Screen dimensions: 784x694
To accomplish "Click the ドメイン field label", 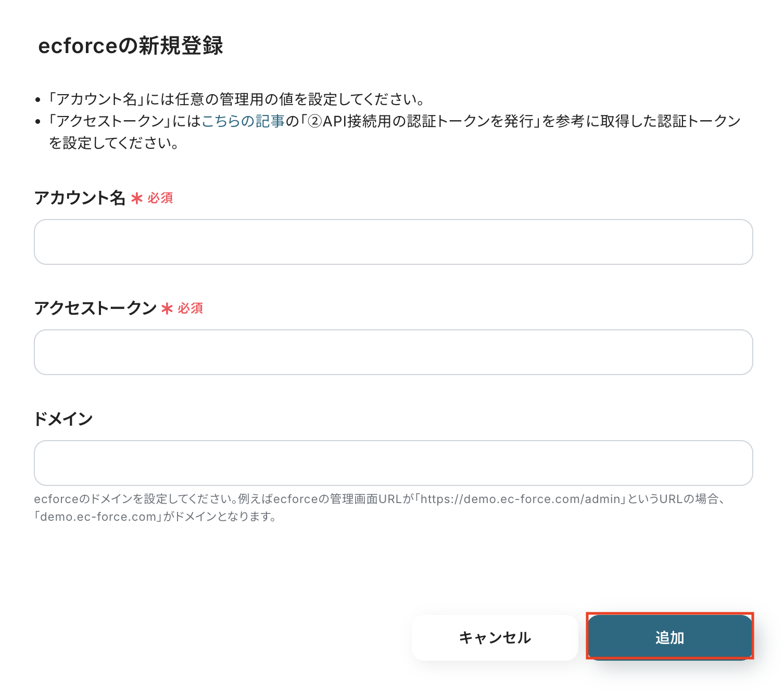I will [x=63, y=419].
